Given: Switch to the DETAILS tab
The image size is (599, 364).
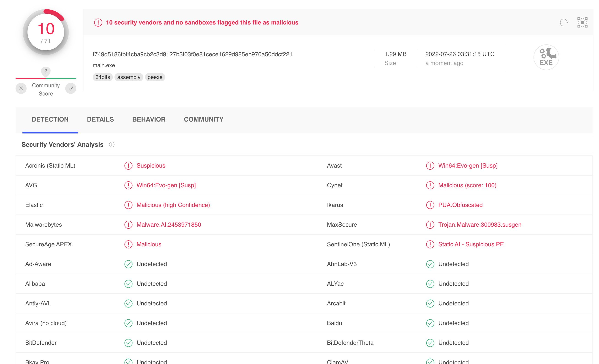Looking at the screenshot, I should pos(100,119).
